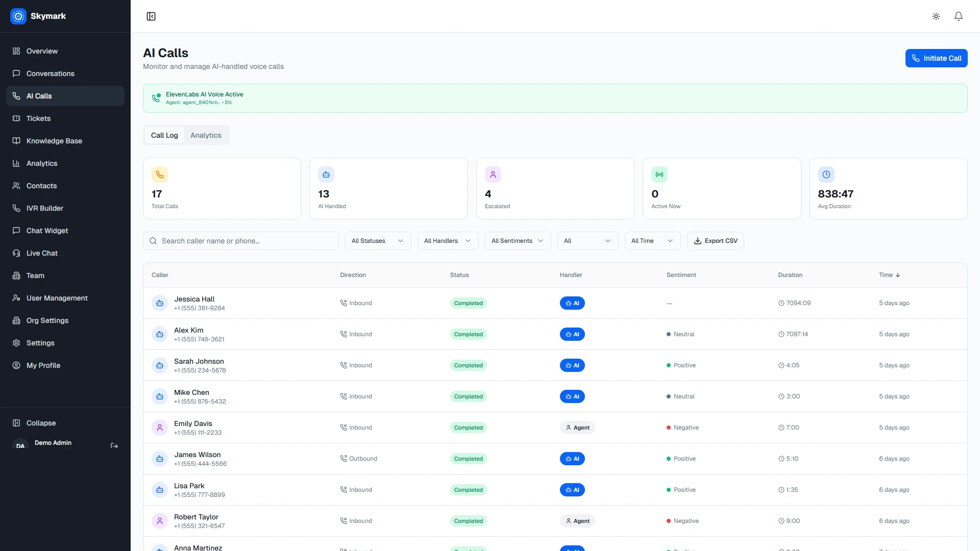Toggle the sidebar panel icon in header
Image resolution: width=980 pixels, height=551 pixels.
[151, 16]
